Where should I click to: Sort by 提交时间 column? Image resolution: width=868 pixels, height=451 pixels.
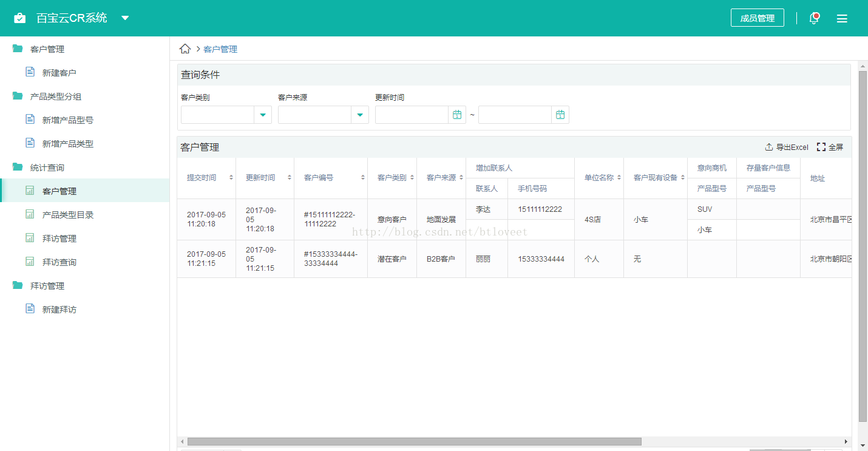231,178
